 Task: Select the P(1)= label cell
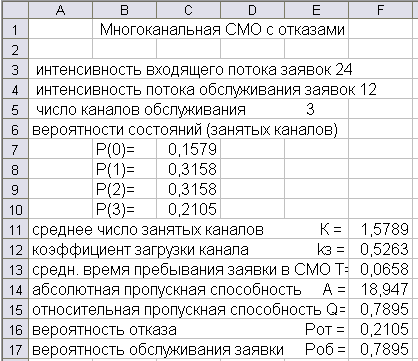coord(124,169)
